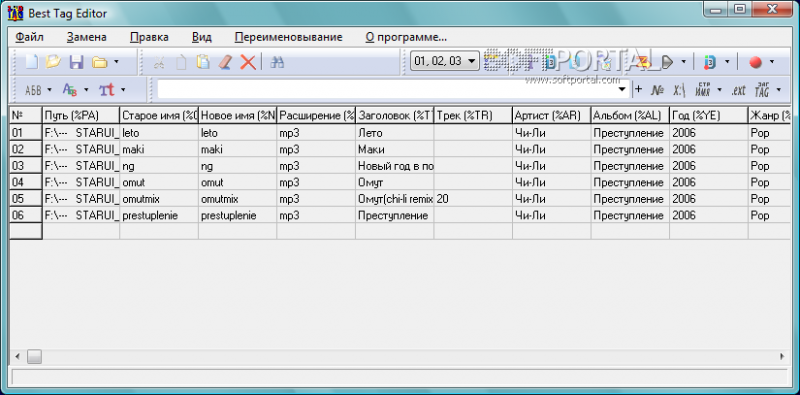Click the track cell containing '20'

click(x=473, y=199)
